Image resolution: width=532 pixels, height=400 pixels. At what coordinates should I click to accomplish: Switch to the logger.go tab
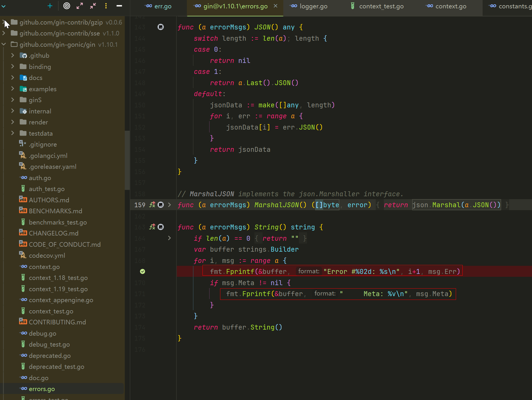coord(309,6)
